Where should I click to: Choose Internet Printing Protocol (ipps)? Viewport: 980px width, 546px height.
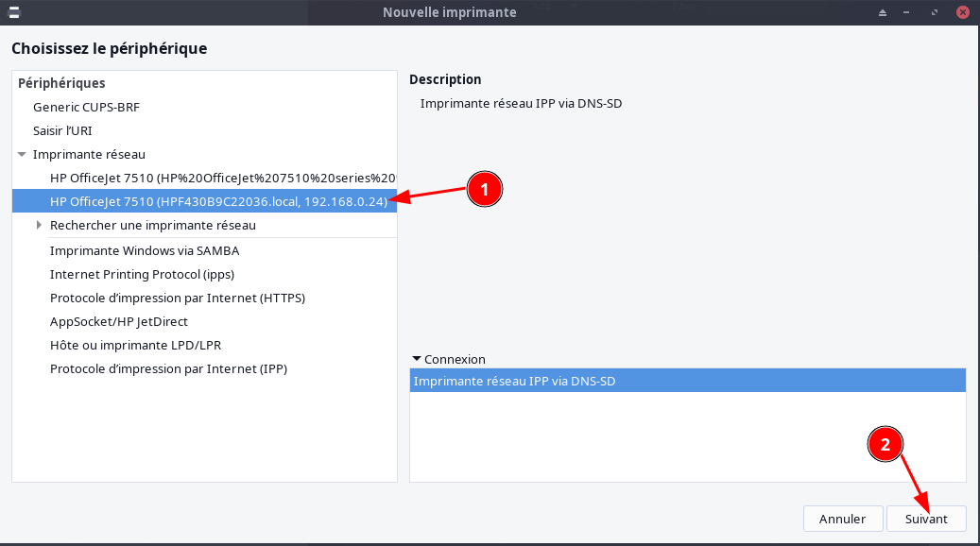coord(142,274)
